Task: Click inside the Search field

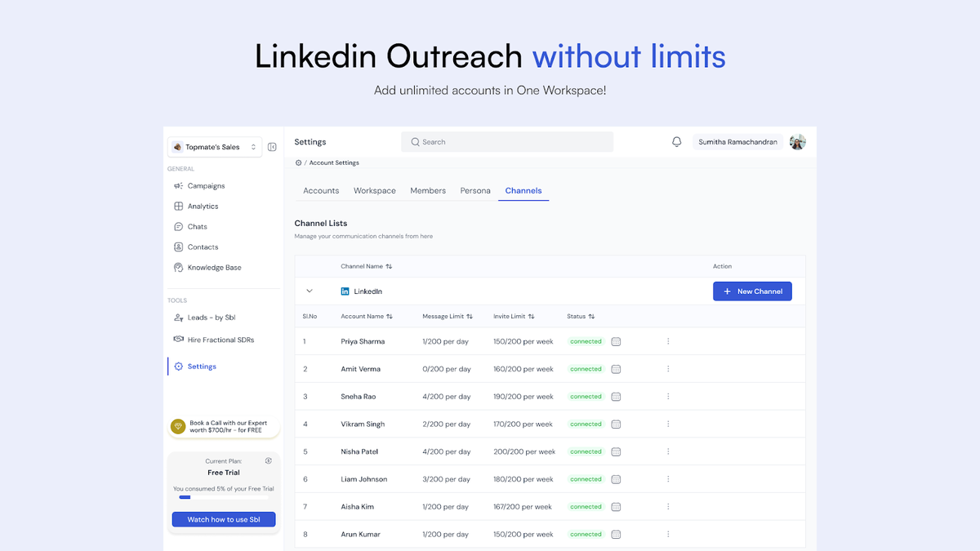Action: tap(506, 141)
